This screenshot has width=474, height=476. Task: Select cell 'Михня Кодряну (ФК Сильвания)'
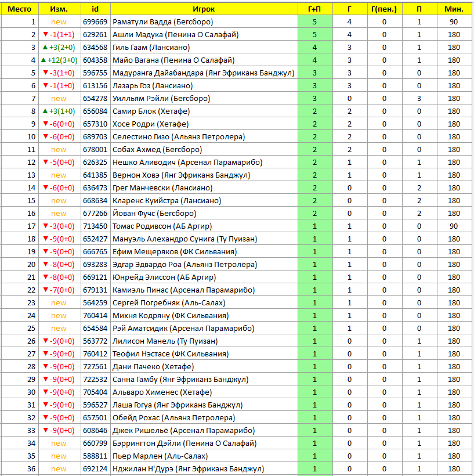204,315
